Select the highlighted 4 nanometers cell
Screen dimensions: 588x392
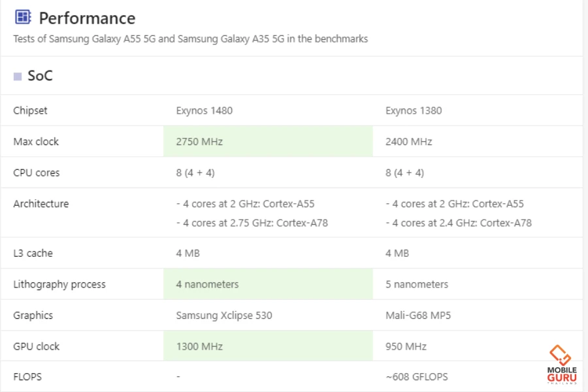268,284
